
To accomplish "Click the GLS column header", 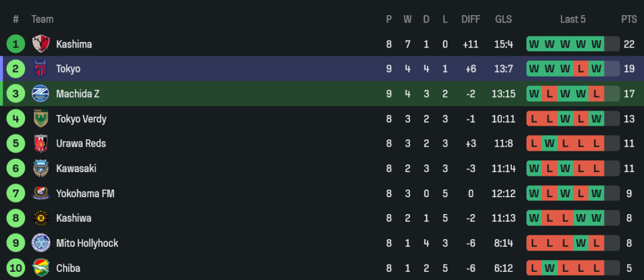I will (503, 19).
